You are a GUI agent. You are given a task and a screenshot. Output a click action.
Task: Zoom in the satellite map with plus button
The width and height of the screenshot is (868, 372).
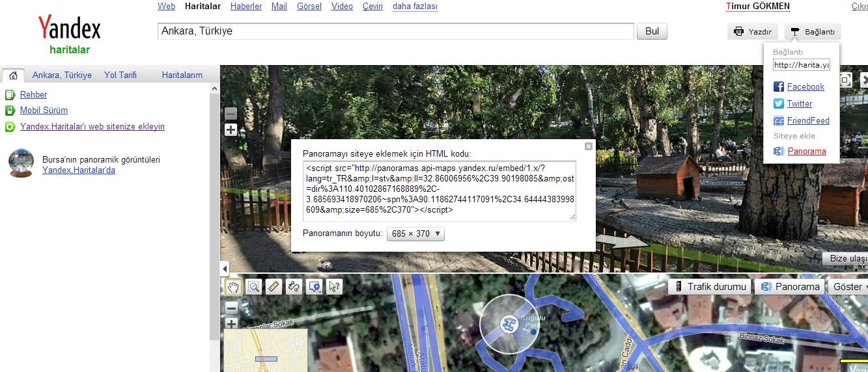click(231, 324)
